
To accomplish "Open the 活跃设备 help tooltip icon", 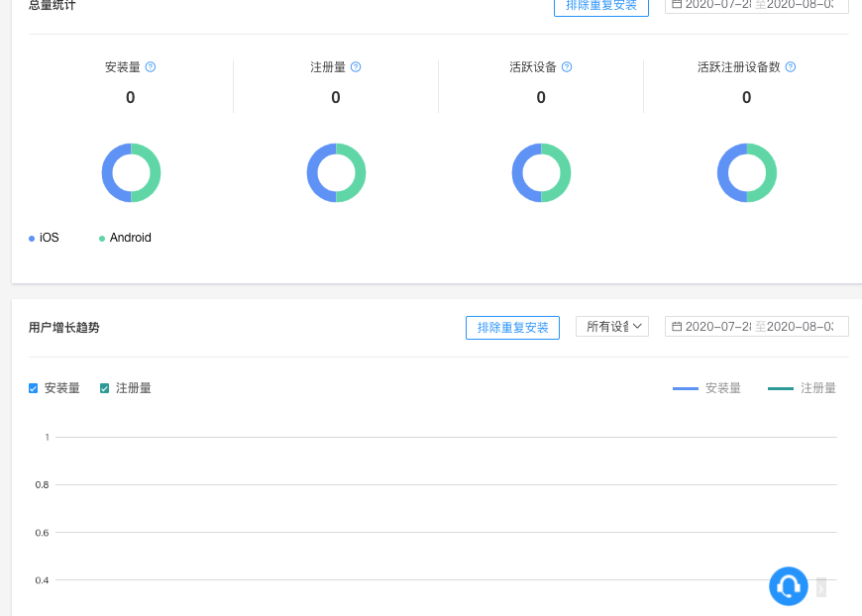I will (x=567, y=67).
